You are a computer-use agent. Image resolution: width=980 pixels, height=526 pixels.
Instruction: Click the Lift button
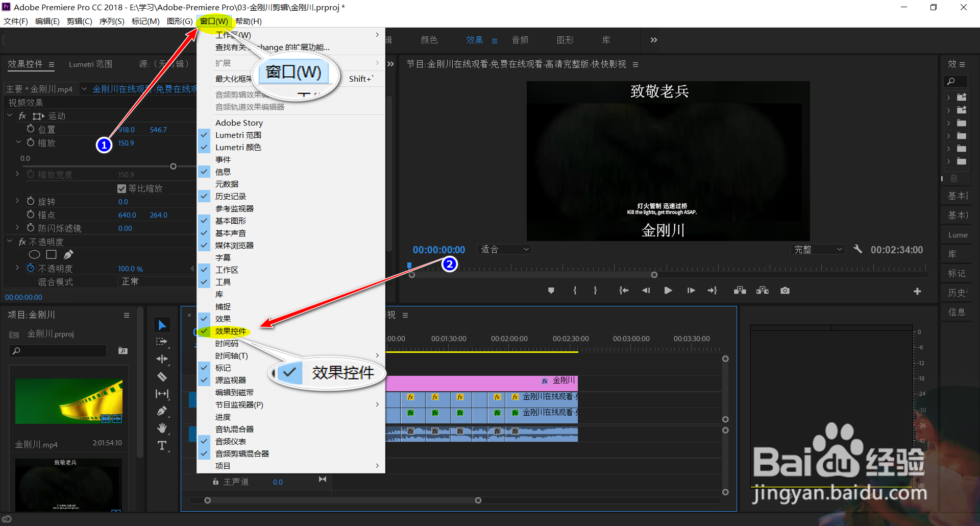740,291
